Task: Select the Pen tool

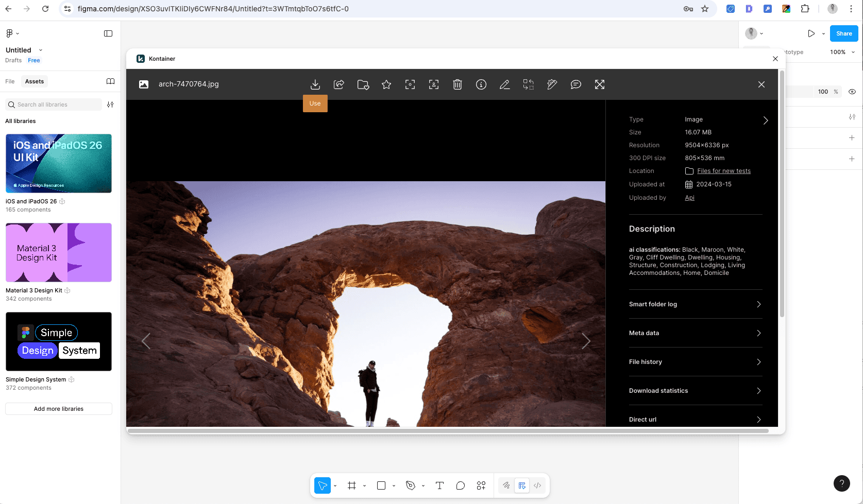Action: tap(411, 485)
